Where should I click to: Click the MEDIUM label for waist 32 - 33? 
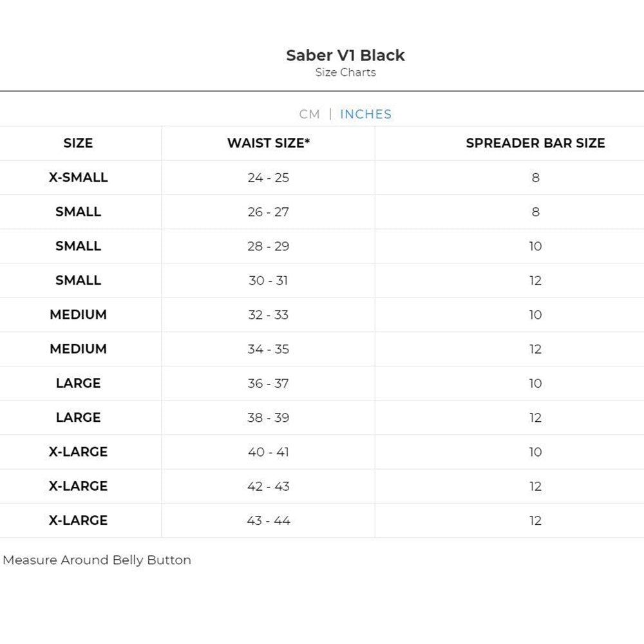(78, 315)
